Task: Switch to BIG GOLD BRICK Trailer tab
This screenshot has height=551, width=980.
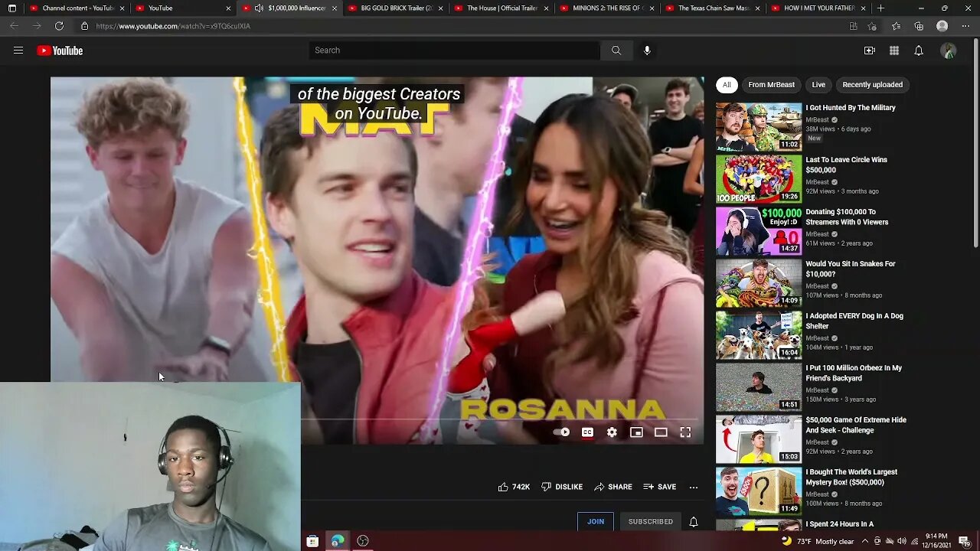Action: [396, 8]
